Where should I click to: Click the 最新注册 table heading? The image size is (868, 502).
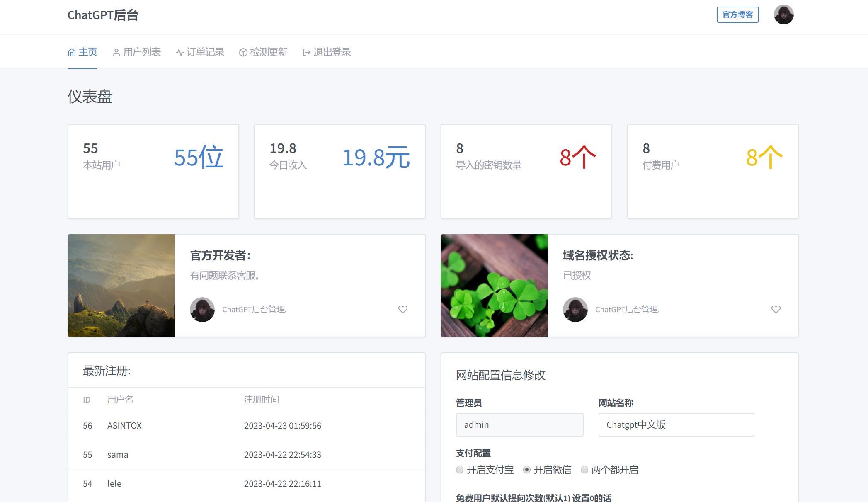click(107, 371)
